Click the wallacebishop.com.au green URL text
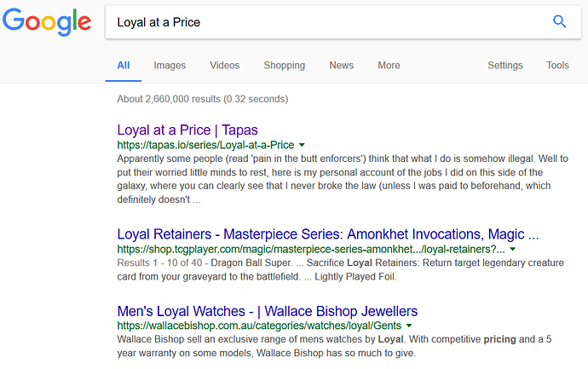Screen dimensions: 588x369 pyautogui.click(x=259, y=326)
